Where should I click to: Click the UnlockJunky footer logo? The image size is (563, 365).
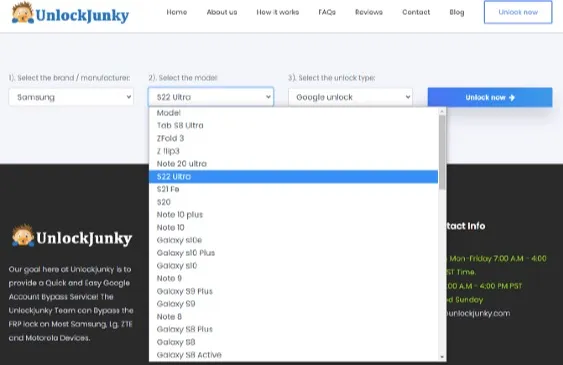point(72,236)
